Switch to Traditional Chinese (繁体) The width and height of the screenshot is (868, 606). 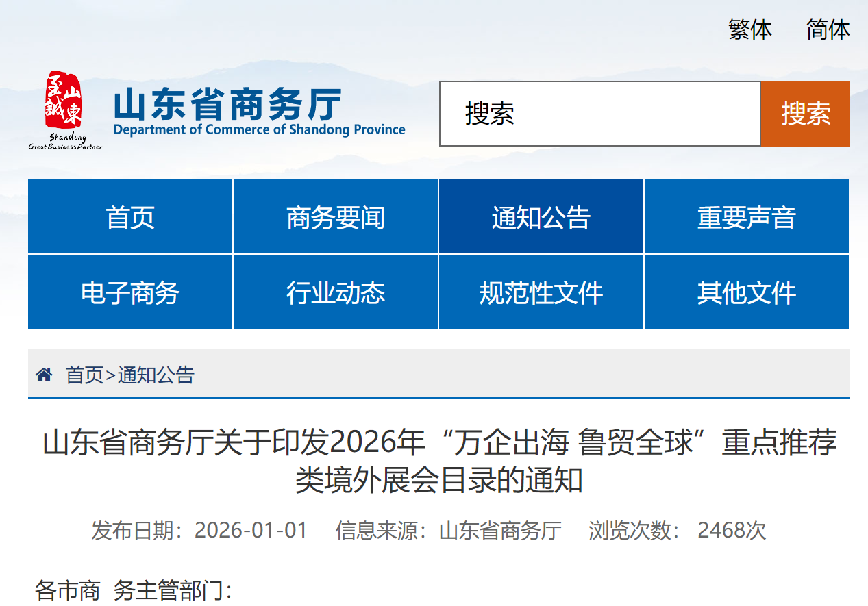coord(750,29)
